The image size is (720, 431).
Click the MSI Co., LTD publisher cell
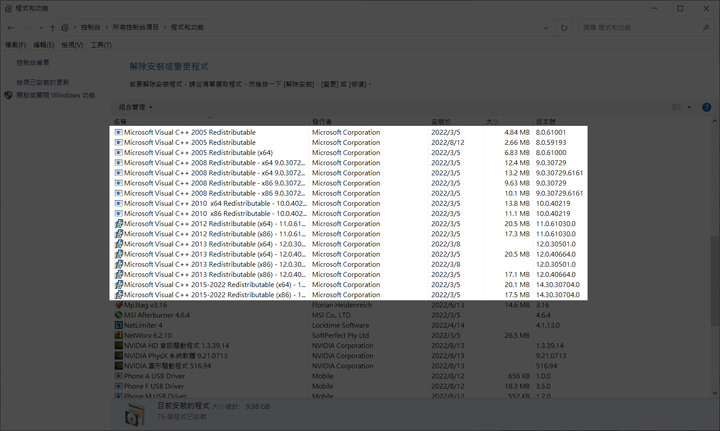331,315
